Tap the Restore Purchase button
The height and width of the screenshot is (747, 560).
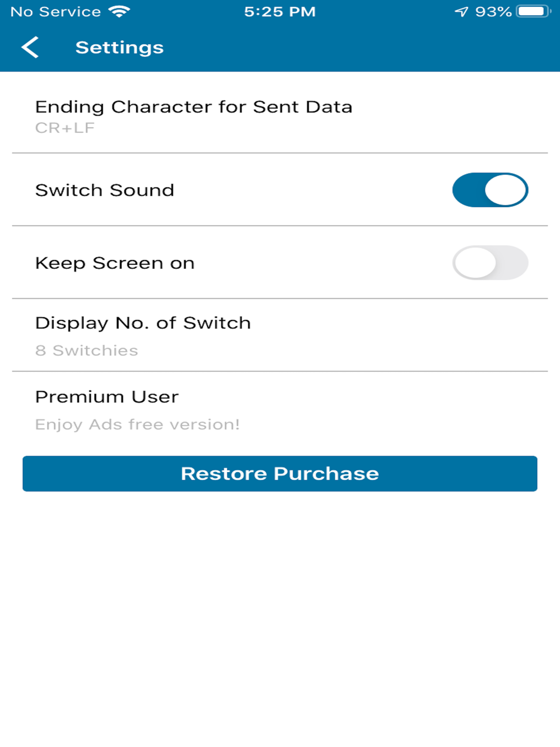coord(280,474)
